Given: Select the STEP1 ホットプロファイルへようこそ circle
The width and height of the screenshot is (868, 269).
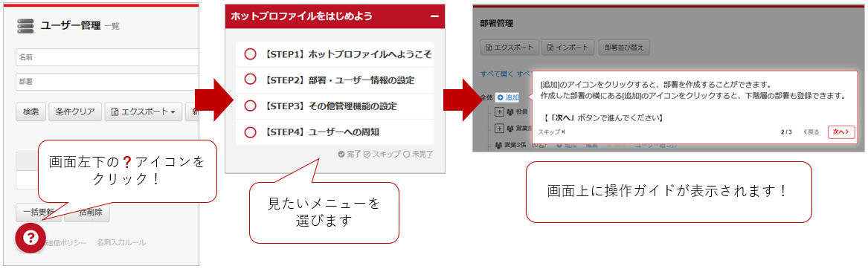Looking at the screenshot, I should pos(250,54).
